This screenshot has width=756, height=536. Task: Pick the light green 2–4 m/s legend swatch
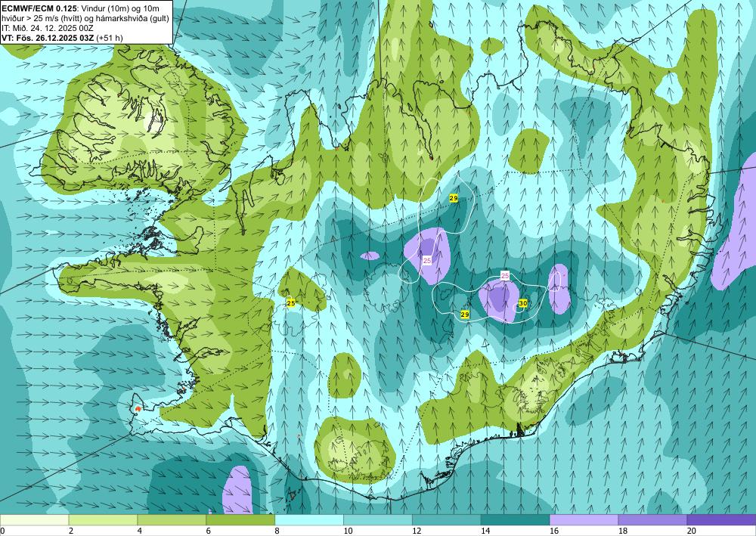pyautogui.click(x=103, y=519)
